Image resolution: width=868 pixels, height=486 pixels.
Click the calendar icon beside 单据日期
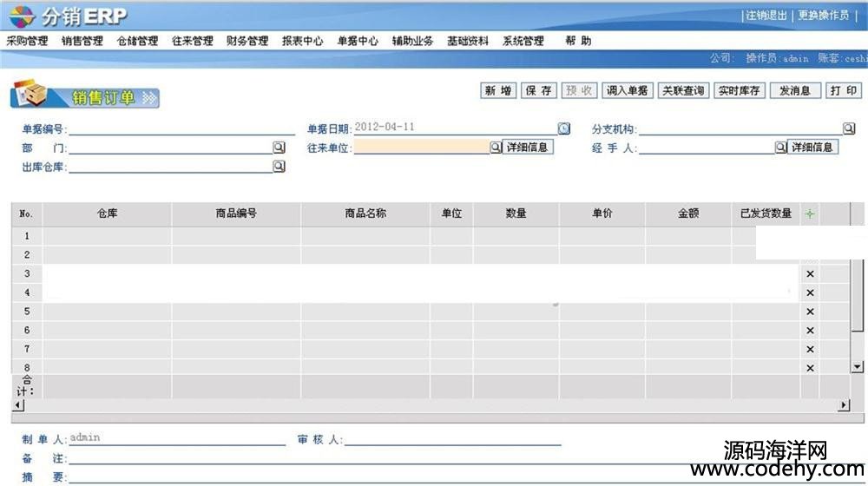click(564, 128)
